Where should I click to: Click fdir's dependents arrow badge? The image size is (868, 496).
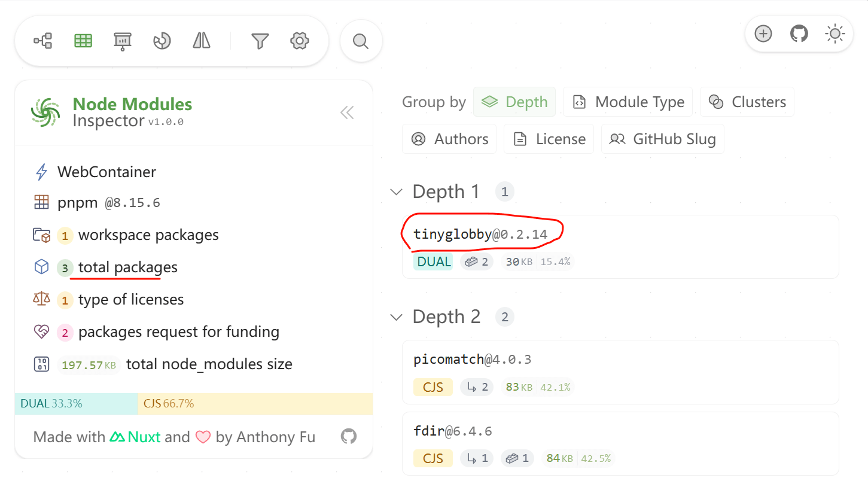477,459
